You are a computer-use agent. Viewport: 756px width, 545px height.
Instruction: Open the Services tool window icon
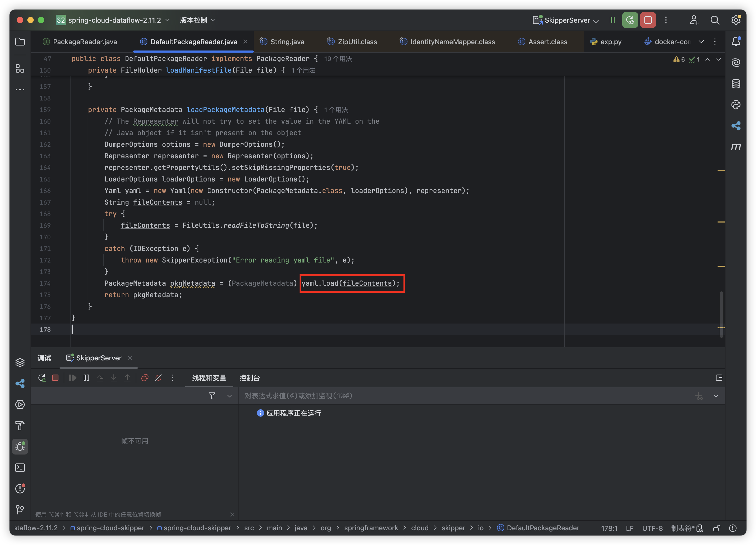pyautogui.click(x=20, y=405)
